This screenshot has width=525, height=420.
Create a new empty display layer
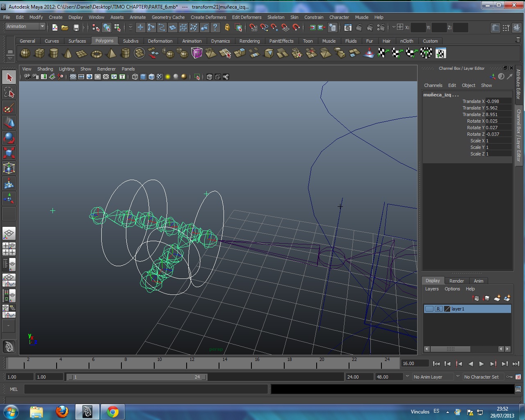[497, 298]
